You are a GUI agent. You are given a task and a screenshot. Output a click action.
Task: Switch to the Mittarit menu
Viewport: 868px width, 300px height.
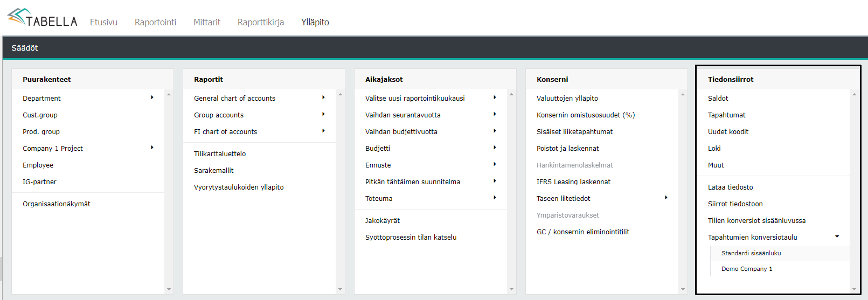click(207, 22)
